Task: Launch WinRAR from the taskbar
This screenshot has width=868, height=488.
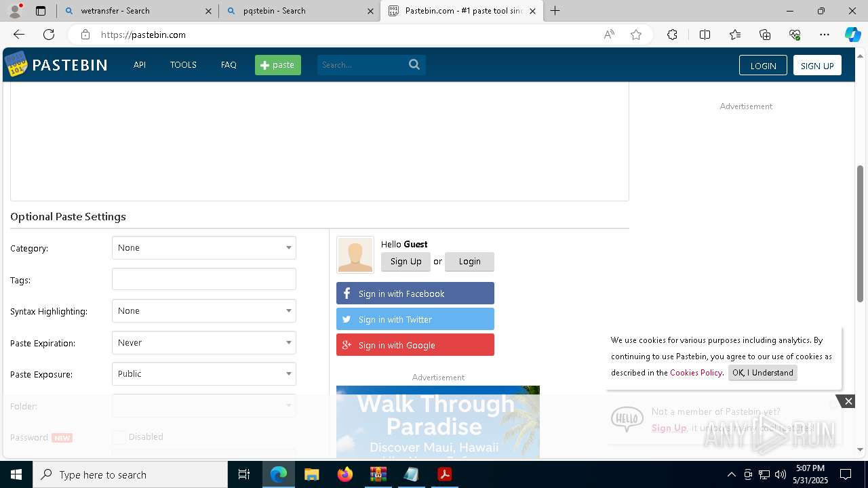Action: [x=378, y=474]
